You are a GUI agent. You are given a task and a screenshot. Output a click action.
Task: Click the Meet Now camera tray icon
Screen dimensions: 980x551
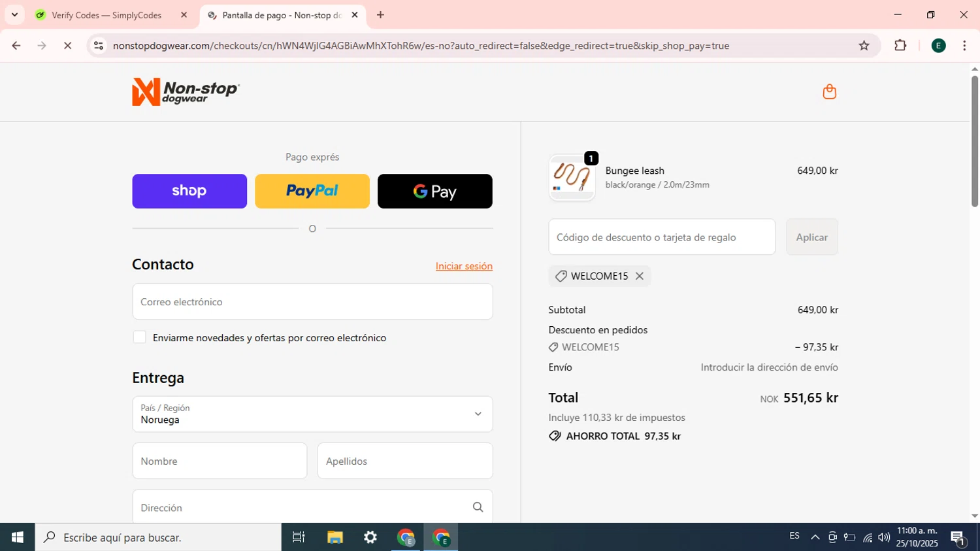click(x=832, y=537)
